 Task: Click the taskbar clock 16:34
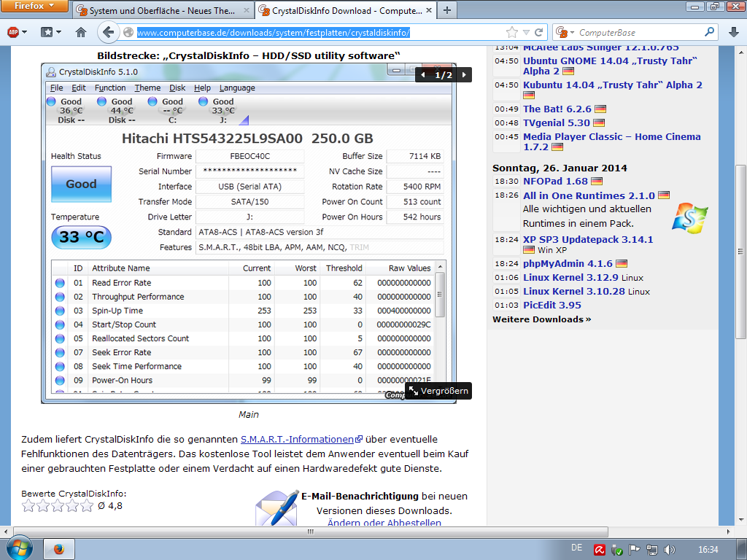(x=708, y=550)
